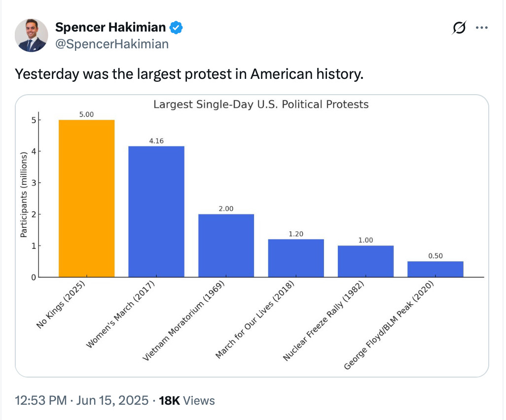Click the Spencer Hakimian display name
This screenshot has height=420, width=506.
tap(110, 28)
